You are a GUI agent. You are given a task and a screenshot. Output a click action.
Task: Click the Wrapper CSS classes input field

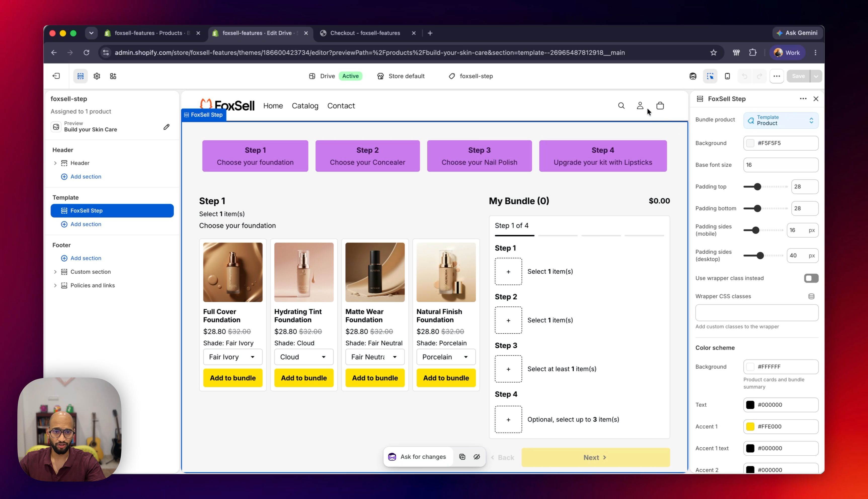(x=757, y=312)
